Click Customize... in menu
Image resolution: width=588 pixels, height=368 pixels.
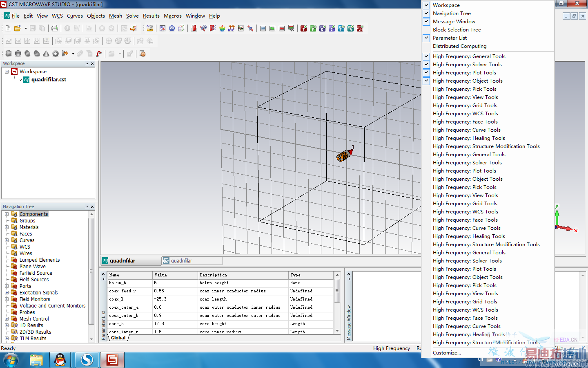[x=447, y=353]
